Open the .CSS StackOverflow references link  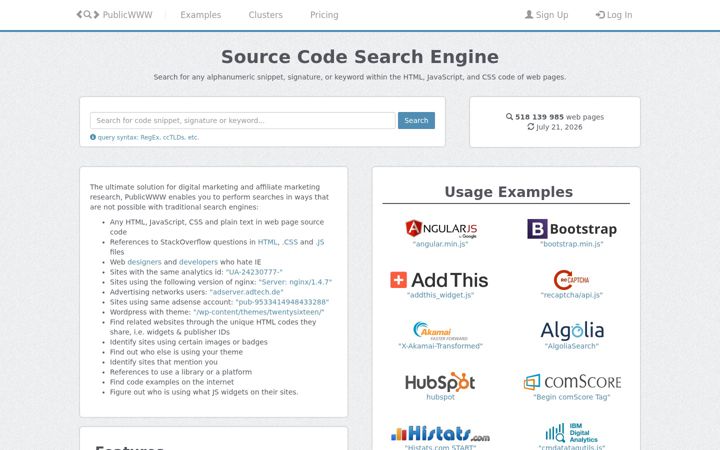pos(290,242)
